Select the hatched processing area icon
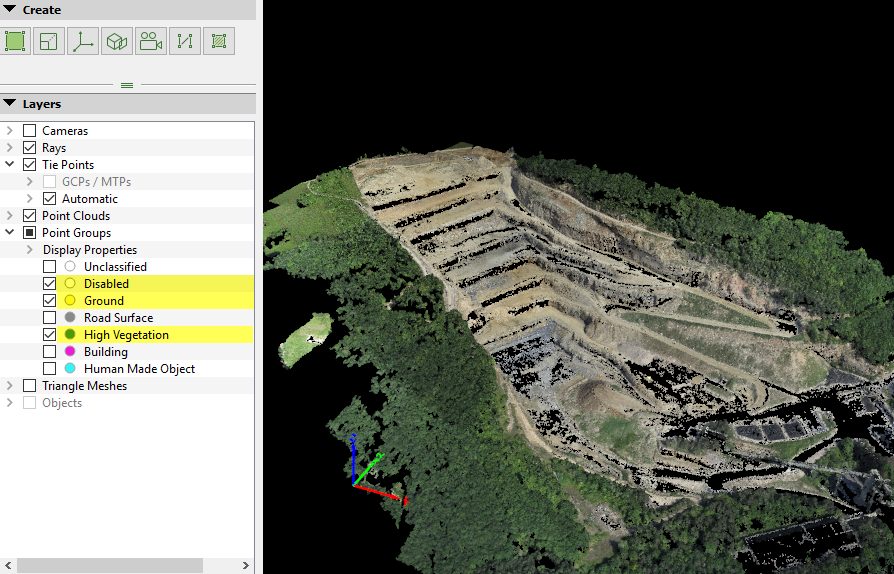This screenshot has height=574, width=894. 219,41
